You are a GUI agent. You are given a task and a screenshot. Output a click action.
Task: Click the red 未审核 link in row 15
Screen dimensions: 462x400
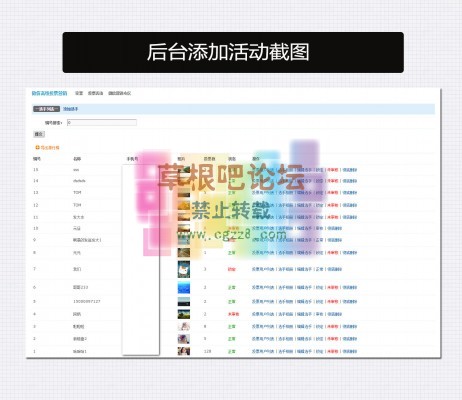tap(332, 170)
